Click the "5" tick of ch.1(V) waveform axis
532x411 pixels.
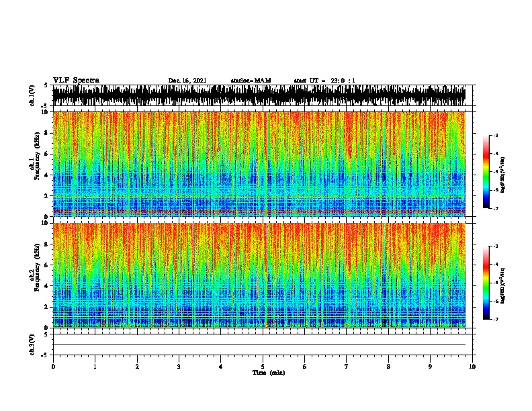tap(46, 85)
